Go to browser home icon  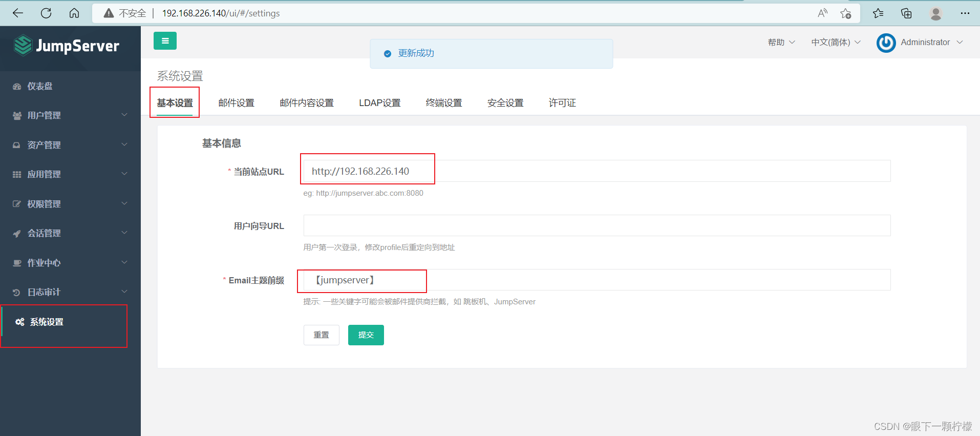tap(74, 13)
